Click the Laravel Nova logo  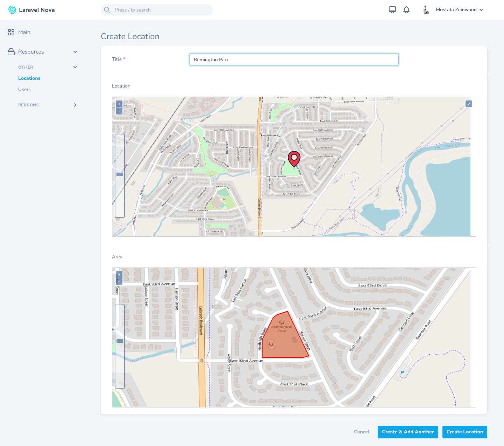[x=31, y=10]
